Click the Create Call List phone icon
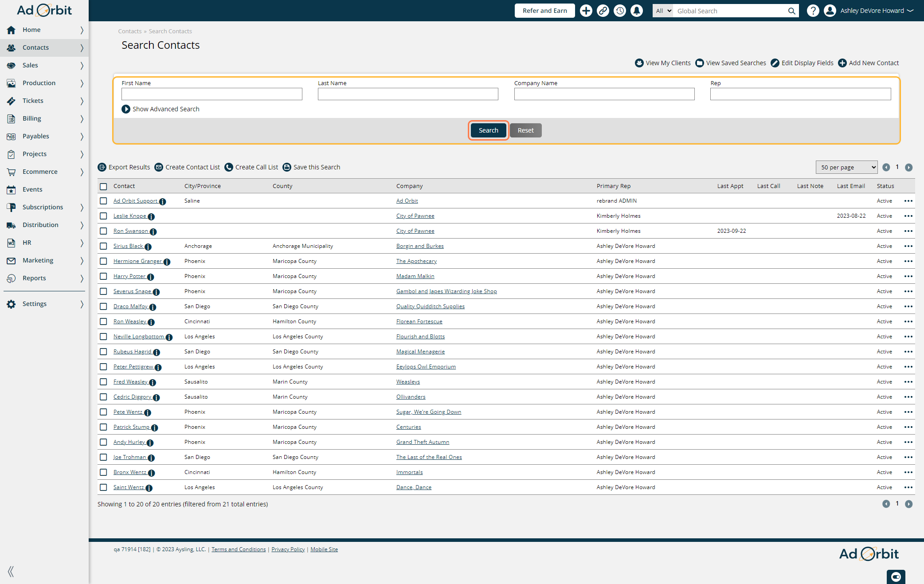 pos(229,167)
